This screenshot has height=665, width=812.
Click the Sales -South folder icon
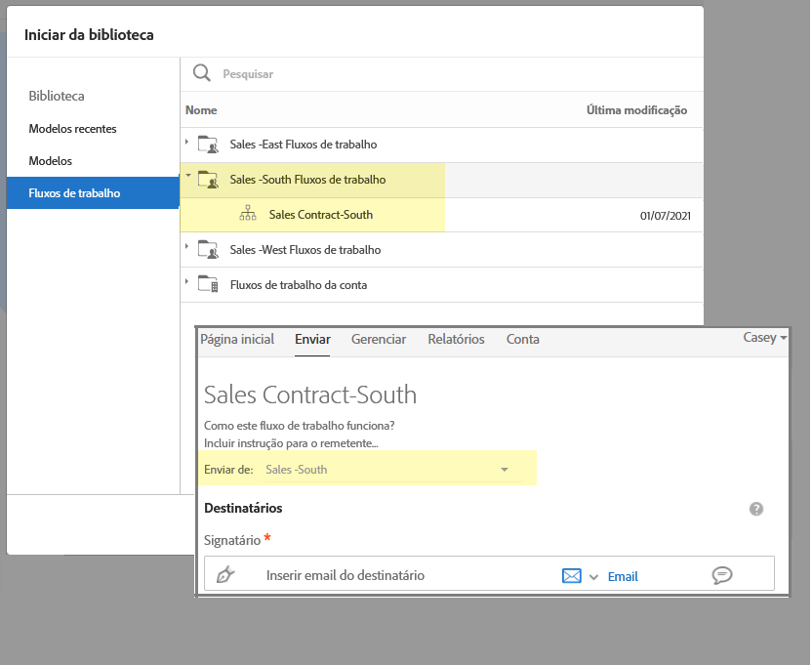tap(208, 180)
